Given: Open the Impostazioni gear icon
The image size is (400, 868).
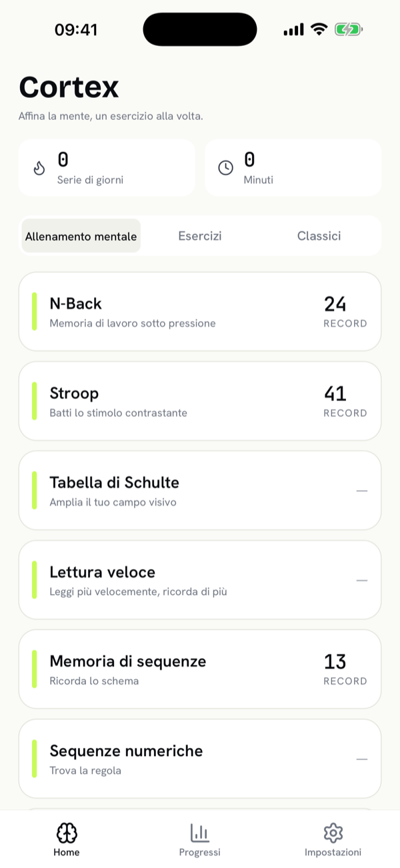Looking at the screenshot, I should tap(333, 833).
